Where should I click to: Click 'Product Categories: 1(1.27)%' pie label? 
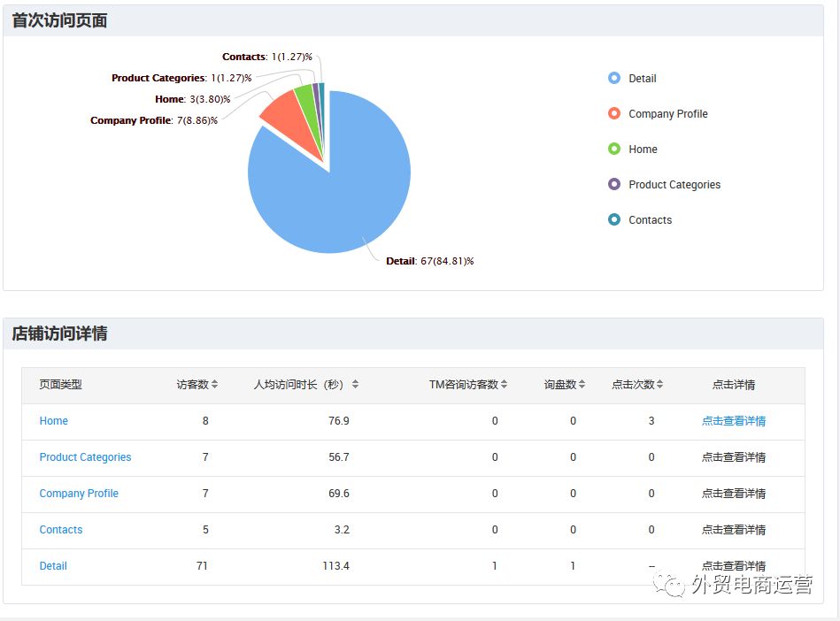pyautogui.click(x=181, y=78)
